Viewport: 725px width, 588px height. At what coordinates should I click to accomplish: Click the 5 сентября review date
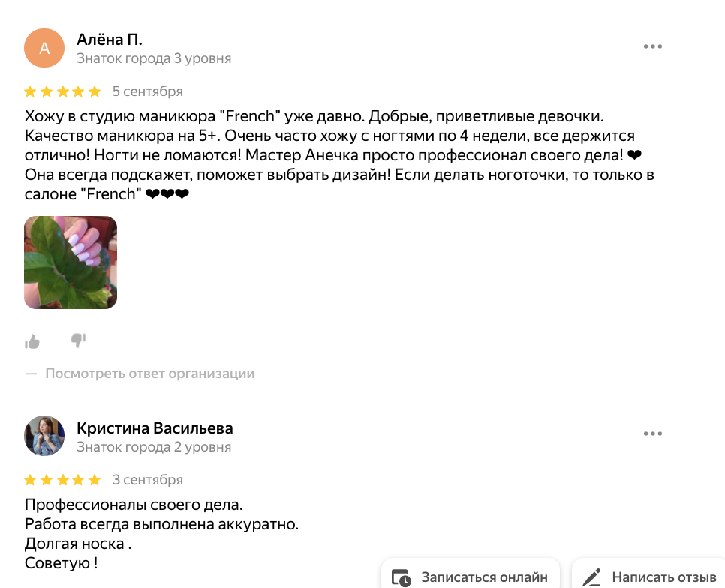click(148, 91)
